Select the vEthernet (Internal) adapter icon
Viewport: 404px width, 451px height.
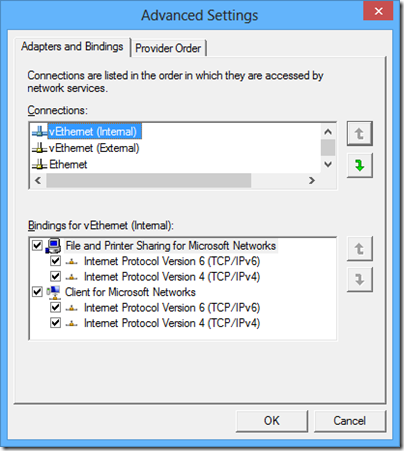point(39,131)
